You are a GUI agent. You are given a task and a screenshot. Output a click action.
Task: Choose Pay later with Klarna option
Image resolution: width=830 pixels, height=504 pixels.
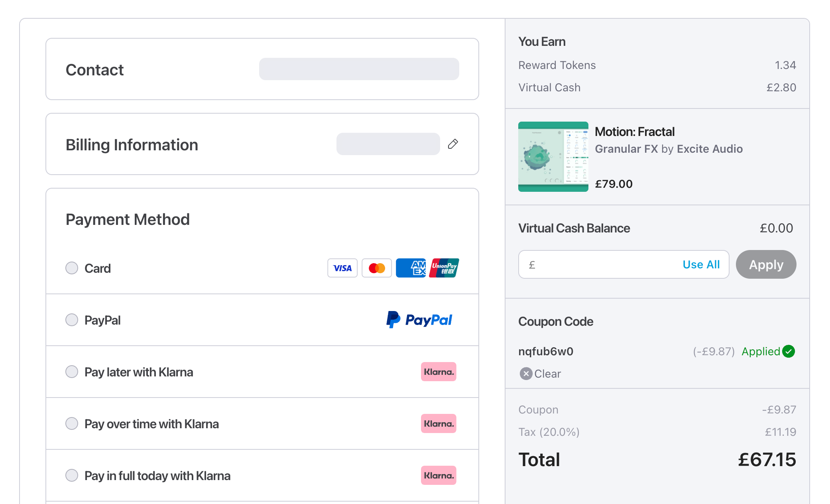point(72,372)
